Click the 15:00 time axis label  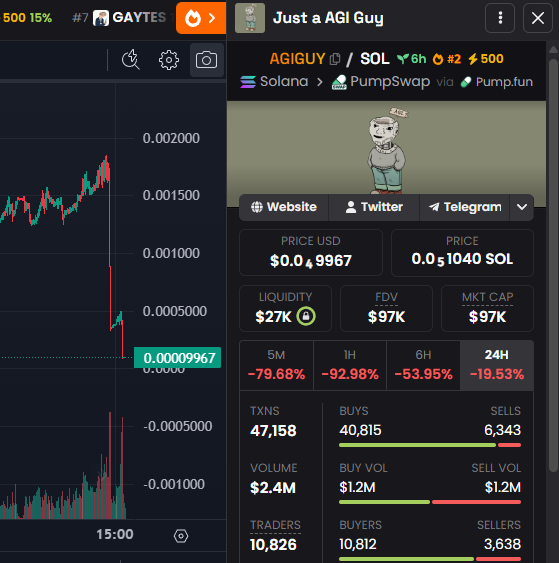[x=115, y=534]
